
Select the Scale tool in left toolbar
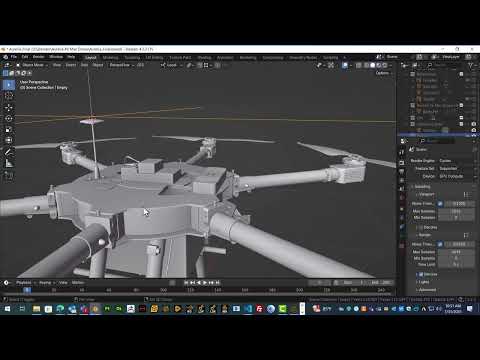9,129
